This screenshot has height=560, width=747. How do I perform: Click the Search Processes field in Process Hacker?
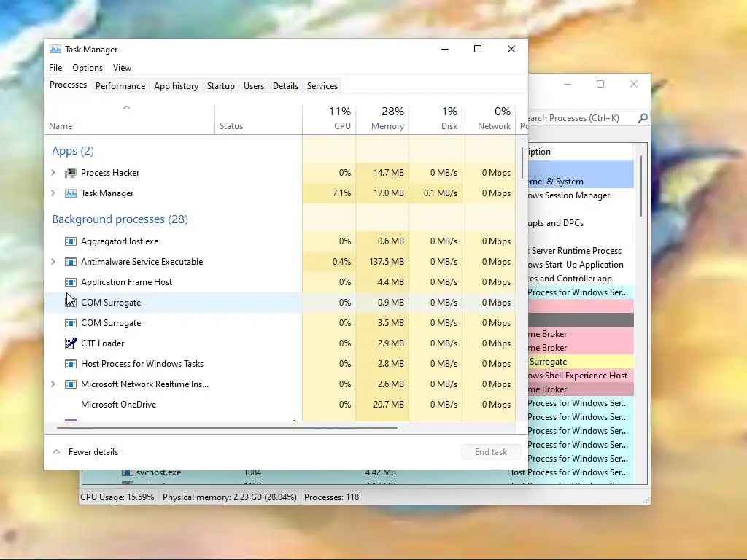(x=581, y=117)
